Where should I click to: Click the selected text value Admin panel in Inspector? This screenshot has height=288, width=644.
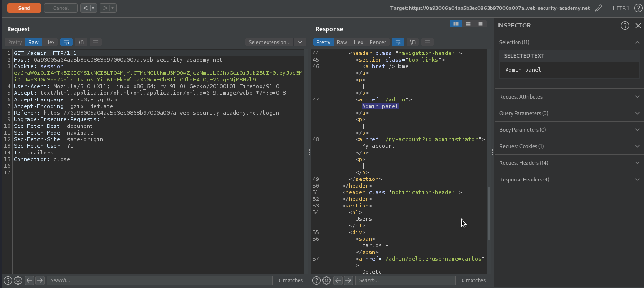pyautogui.click(x=523, y=70)
